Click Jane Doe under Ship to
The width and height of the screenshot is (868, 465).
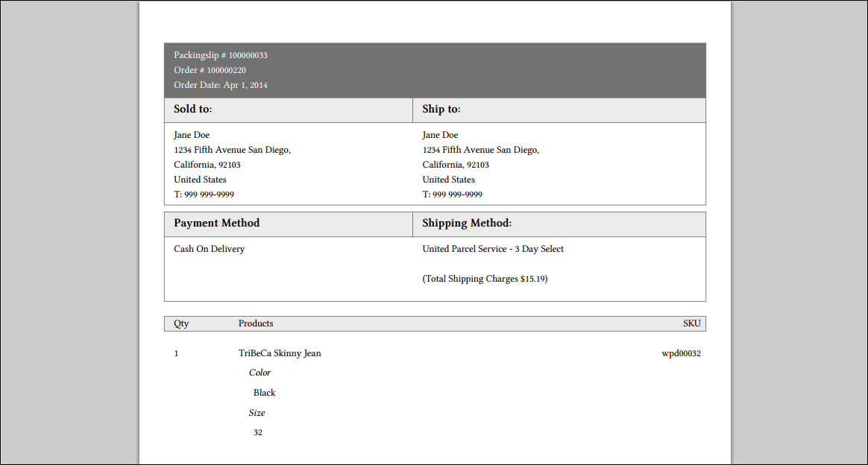[x=440, y=135]
